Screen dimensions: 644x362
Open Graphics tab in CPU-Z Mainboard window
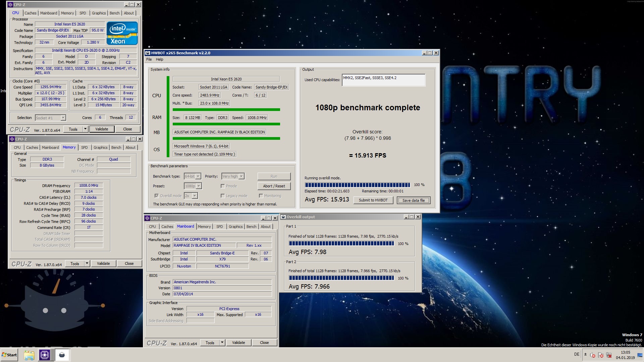click(x=235, y=227)
